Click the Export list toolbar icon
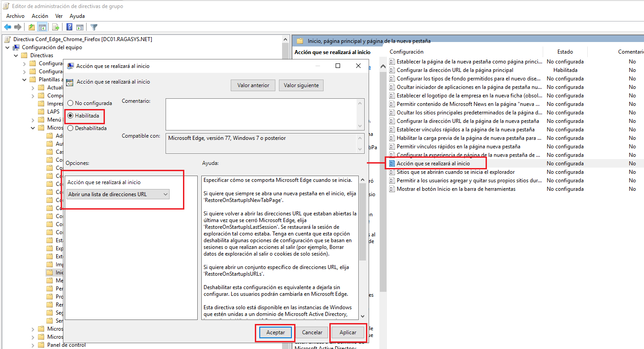The width and height of the screenshot is (644, 349). coord(55,27)
